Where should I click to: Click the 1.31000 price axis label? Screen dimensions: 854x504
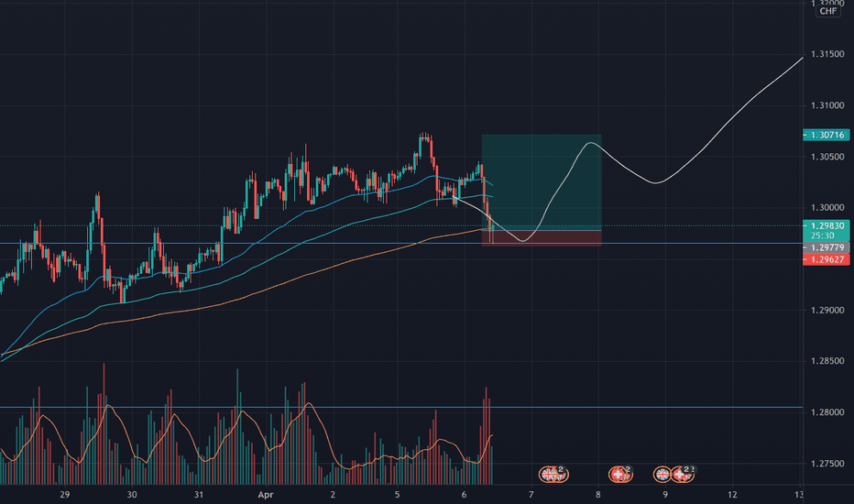pyautogui.click(x=827, y=105)
